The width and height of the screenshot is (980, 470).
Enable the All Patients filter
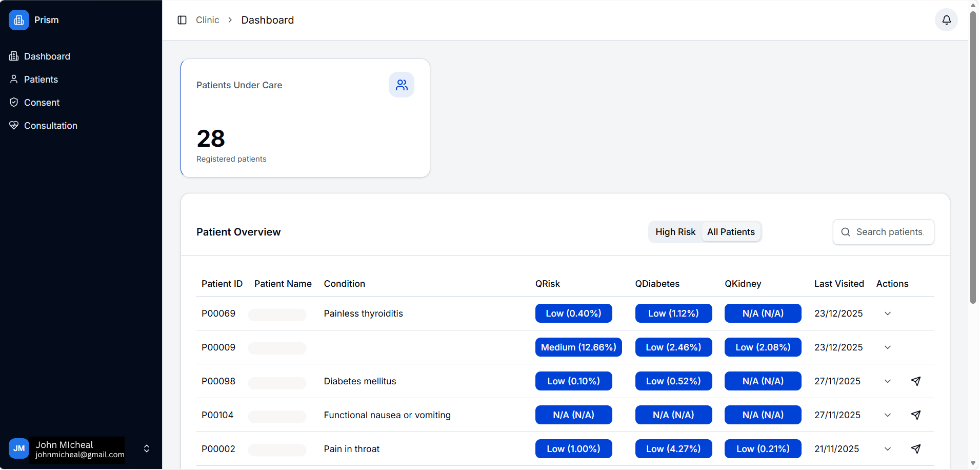[730, 232]
